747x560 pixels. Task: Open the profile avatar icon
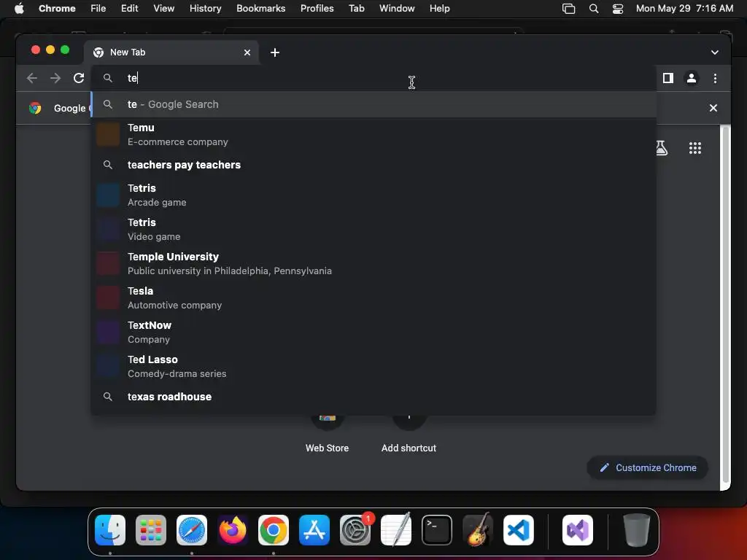pos(692,78)
